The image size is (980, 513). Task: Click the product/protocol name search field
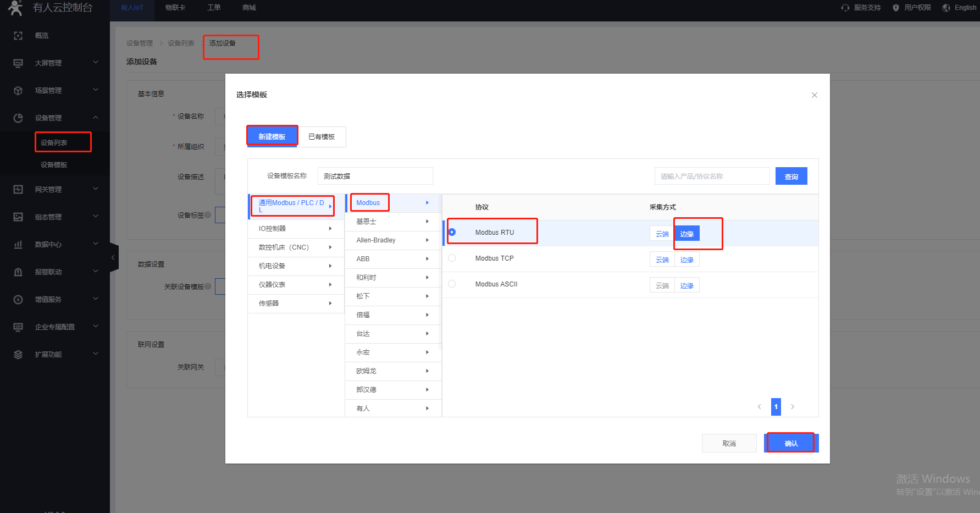click(x=712, y=176)
